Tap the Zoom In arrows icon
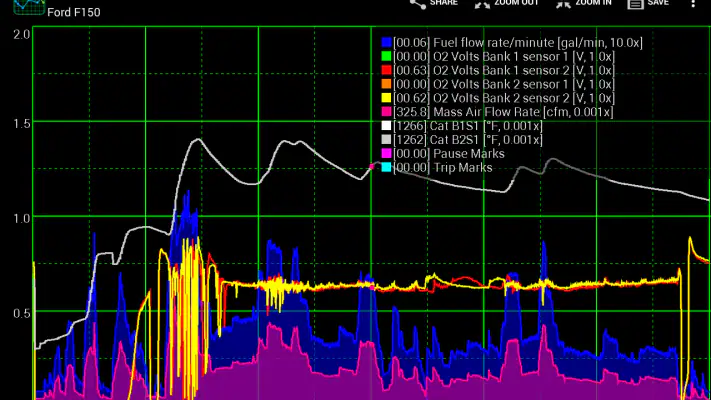The width and height of the screenshot is (711, 400). coord(563,4)
